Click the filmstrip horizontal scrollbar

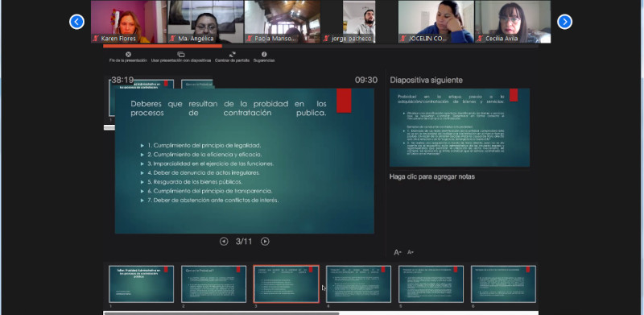click(x=222, y=313)
